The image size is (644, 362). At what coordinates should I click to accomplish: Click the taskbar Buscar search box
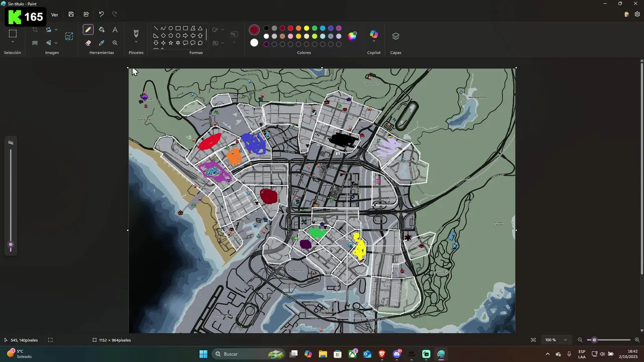click(x=250, y=354)
